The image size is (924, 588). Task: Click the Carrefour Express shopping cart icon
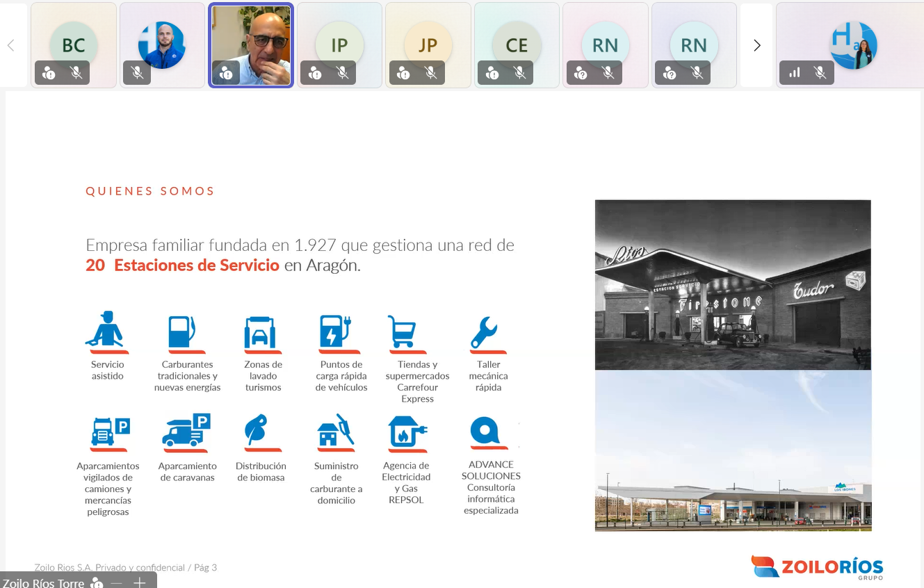pyautogui.click(x=401, y=332)
